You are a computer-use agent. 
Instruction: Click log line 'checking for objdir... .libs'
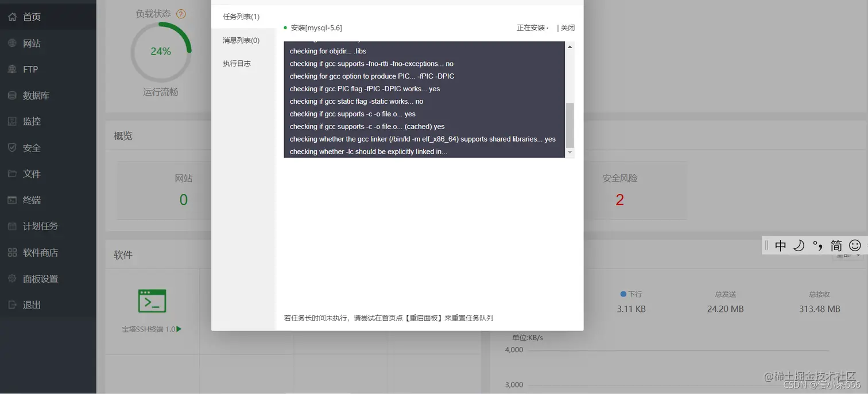coord(328,51)
